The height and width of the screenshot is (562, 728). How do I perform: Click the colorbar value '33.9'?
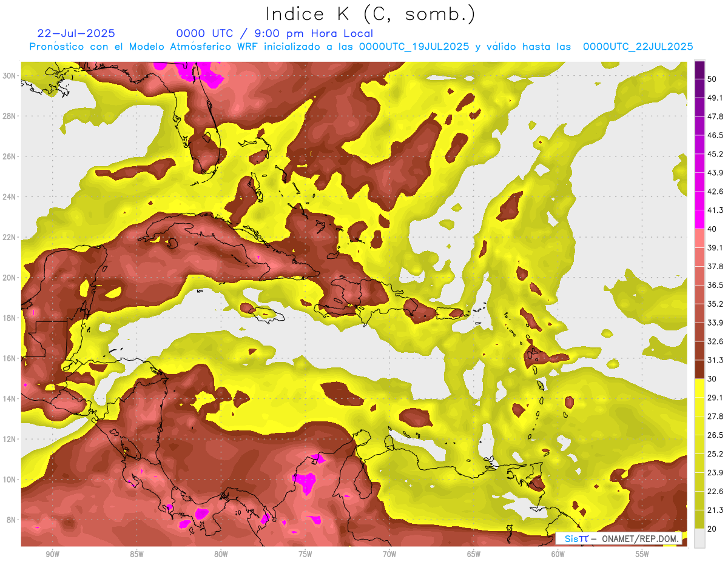[x=715, y=323]
